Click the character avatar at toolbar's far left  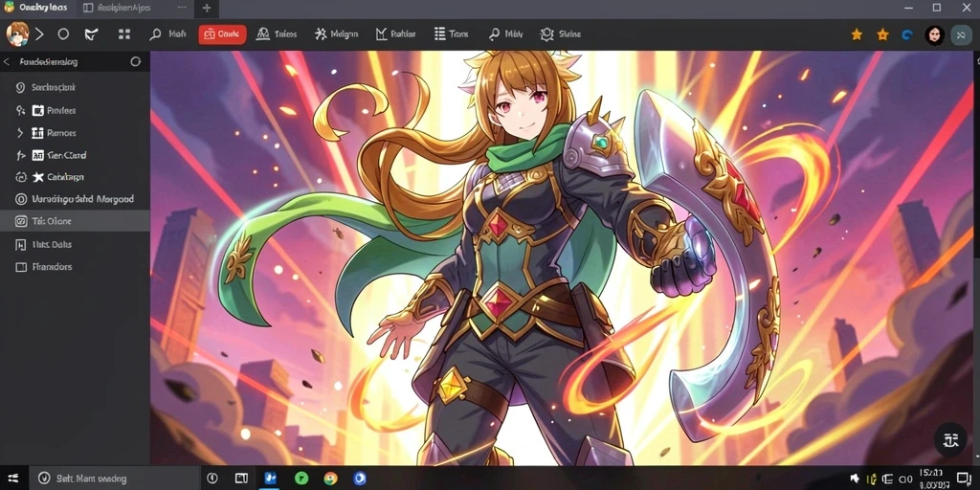(x=17, y=33)
